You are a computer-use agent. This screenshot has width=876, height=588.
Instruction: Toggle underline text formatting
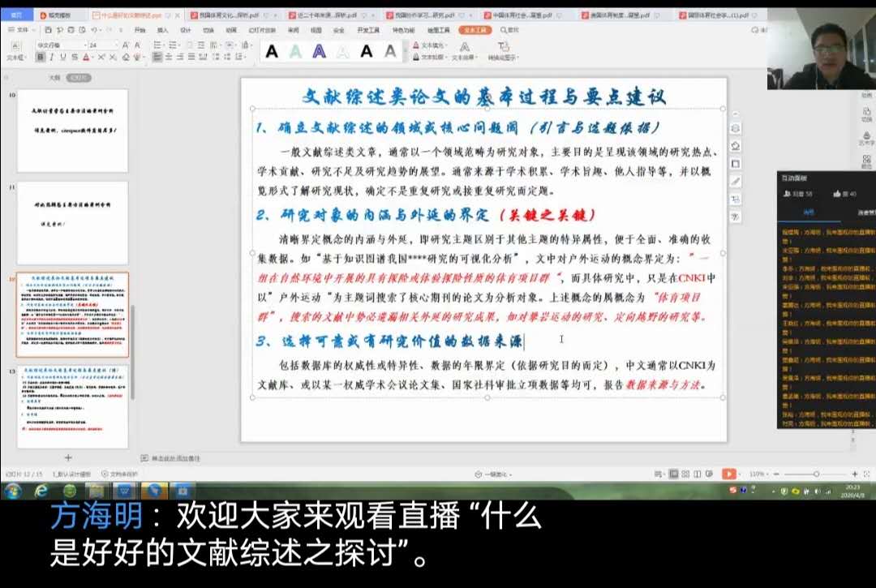coord(63,58)
